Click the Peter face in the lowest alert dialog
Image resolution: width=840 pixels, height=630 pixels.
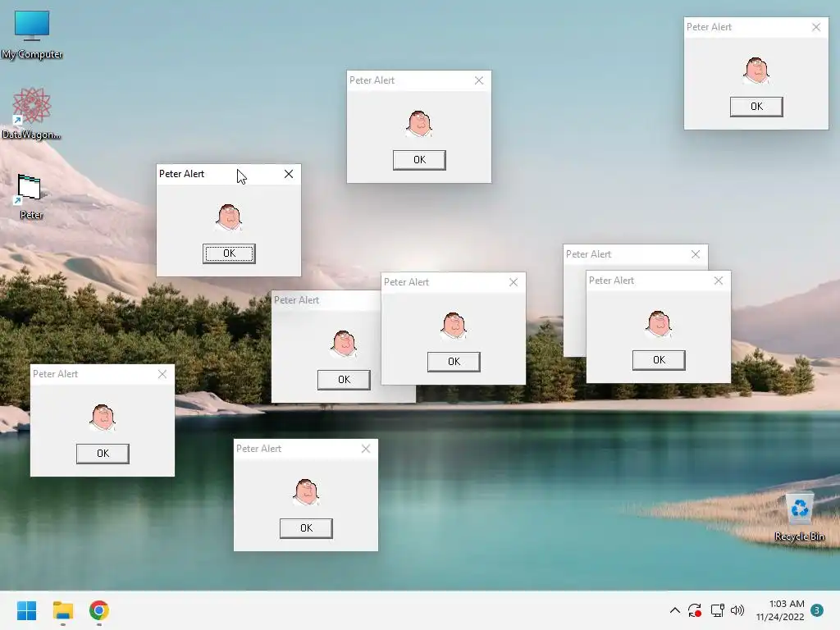click(x=306, y=492)
